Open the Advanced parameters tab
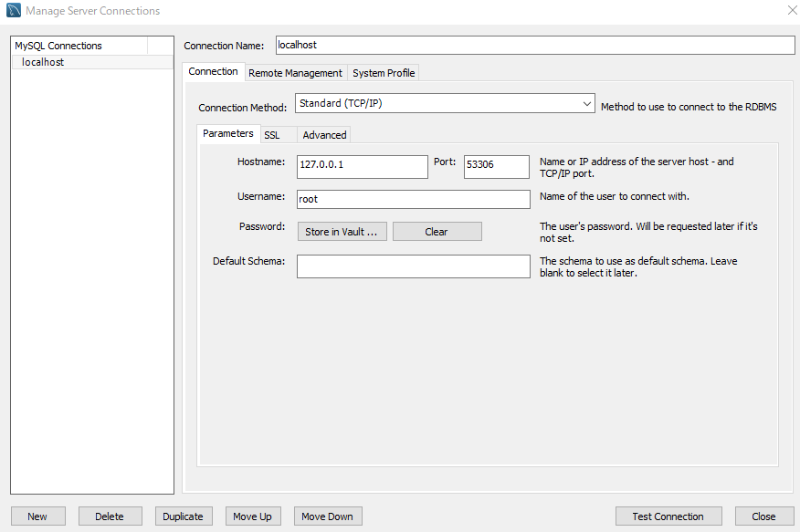This screenshot has width=800, height=532. tap(323, 134)
